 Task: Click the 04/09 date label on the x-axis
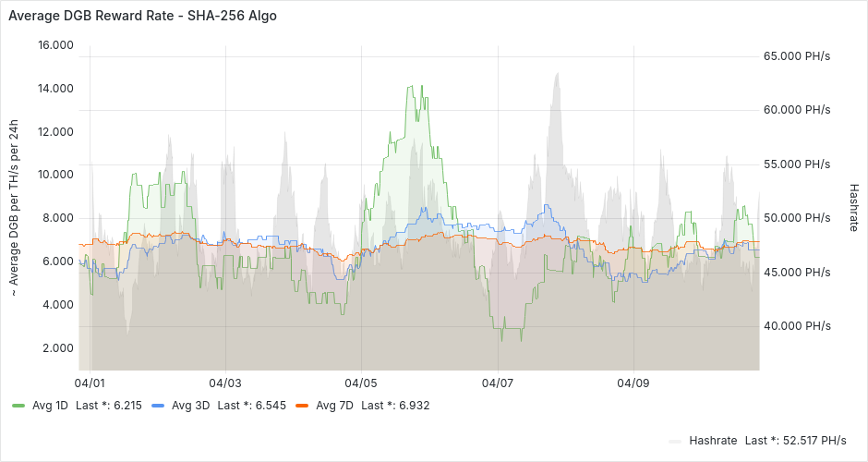pyautogui.click(x=633, y=382)
